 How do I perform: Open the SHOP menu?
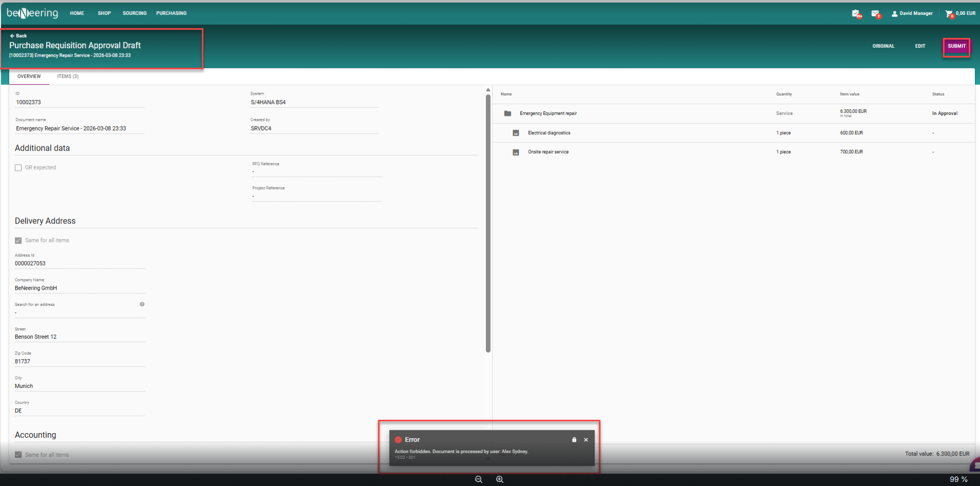[x=104, y=13]
